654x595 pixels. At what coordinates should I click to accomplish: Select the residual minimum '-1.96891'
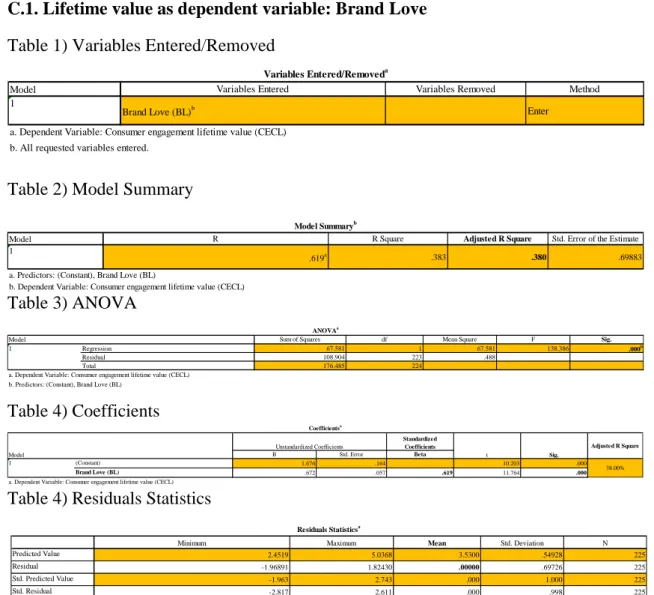click(x=275, y=567)
